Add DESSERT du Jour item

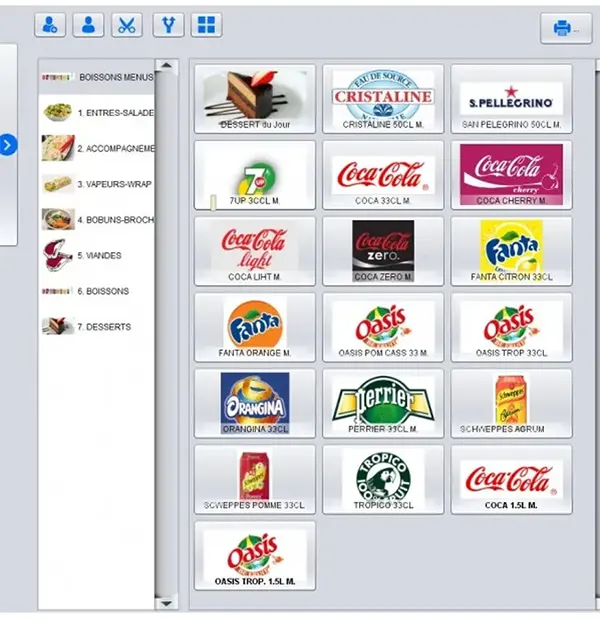pyautogui.click(x=255, y=99)
